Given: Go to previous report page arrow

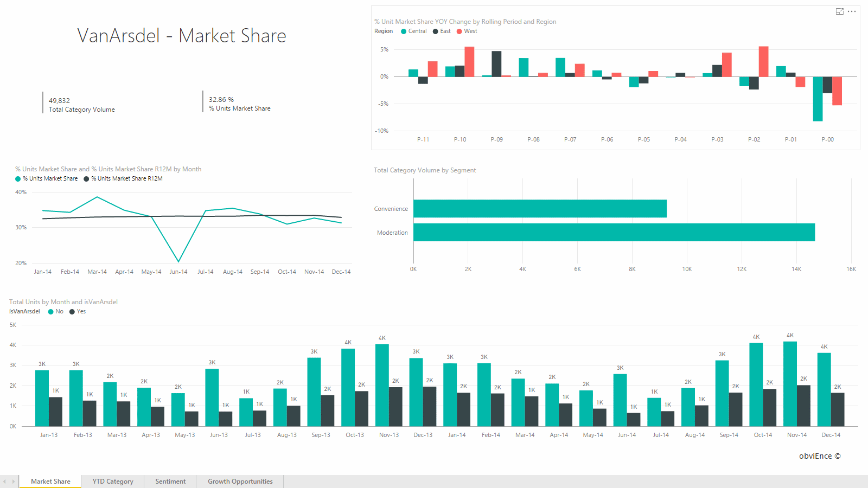Looking at the screenshot, I should pyautogui.click(x=5, y=481).
